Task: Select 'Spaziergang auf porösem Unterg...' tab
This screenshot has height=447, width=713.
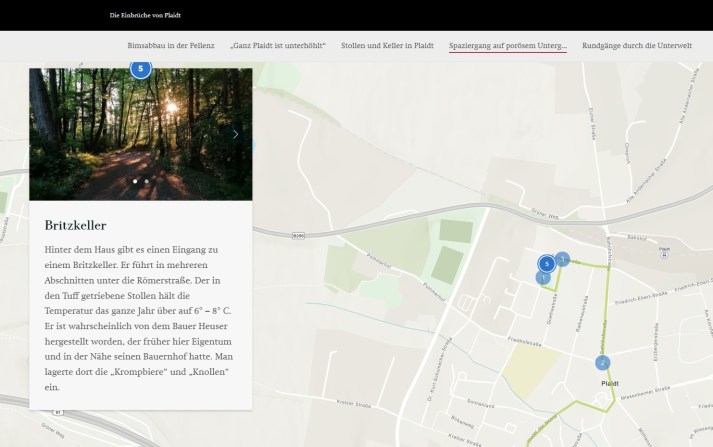Action: [x=508, y=46]
